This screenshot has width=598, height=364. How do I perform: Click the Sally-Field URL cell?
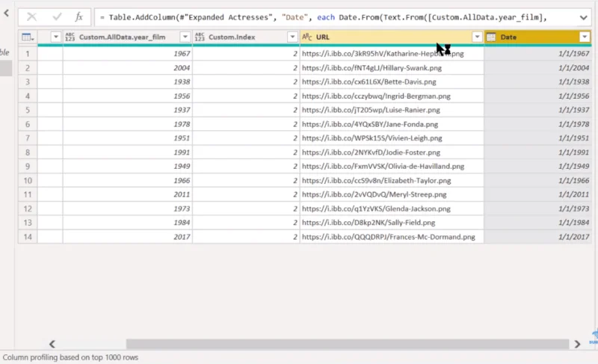pyautogui.click(x=392, y=223)
